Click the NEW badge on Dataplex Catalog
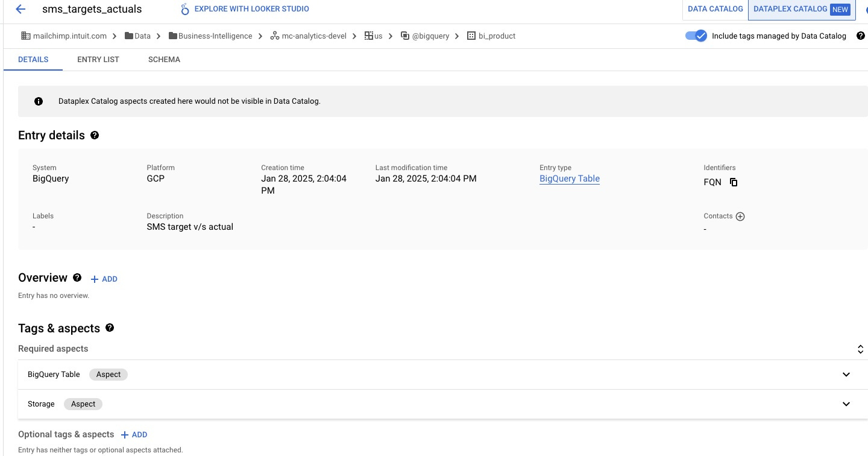The width and height of the screenshot is (868, 456). pyautogui.click(x=840, y=9)
